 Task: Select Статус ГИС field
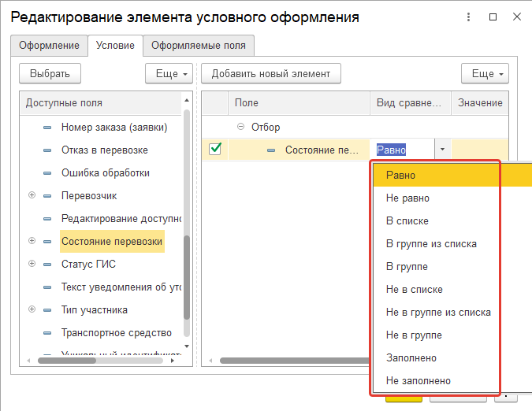point(88,265)
